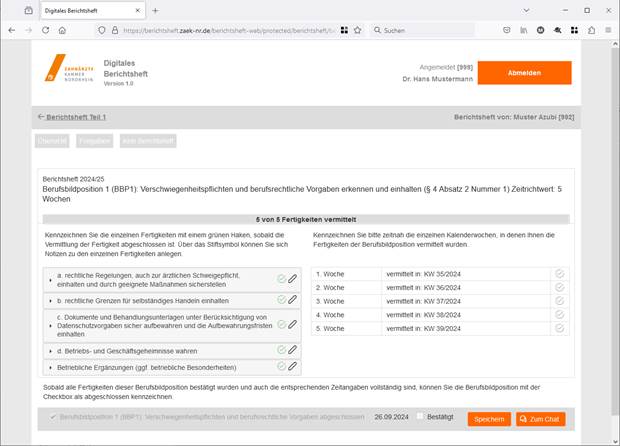Screen dimensions: 620x446
Task: Open the pencil notes icon for d. Betriebs- und Geschäftsgeheimnisse
Action: (292, 350)
